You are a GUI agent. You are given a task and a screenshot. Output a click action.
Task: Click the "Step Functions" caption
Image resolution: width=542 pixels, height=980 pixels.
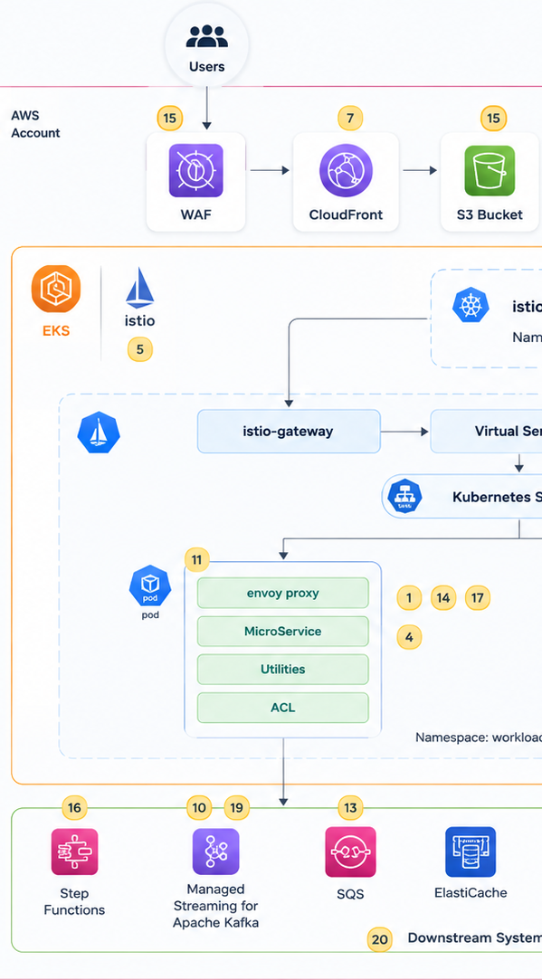(x=74, y=902)
